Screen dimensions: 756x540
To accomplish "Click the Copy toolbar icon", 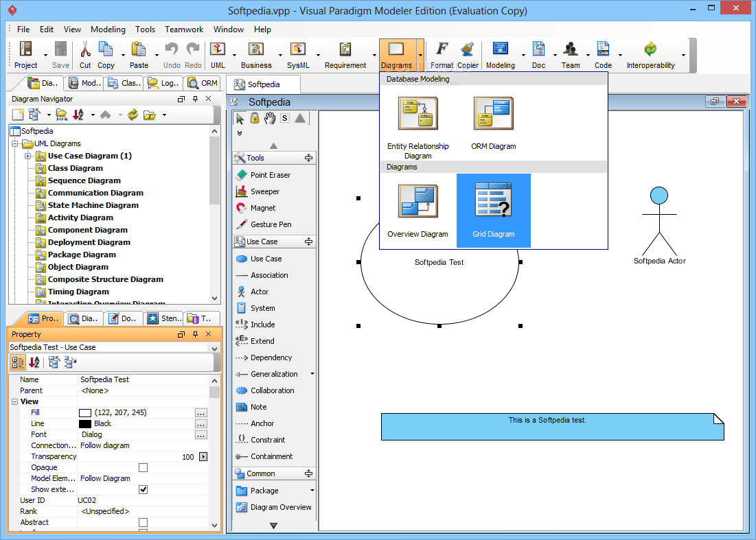I will (x=106, y=49).
